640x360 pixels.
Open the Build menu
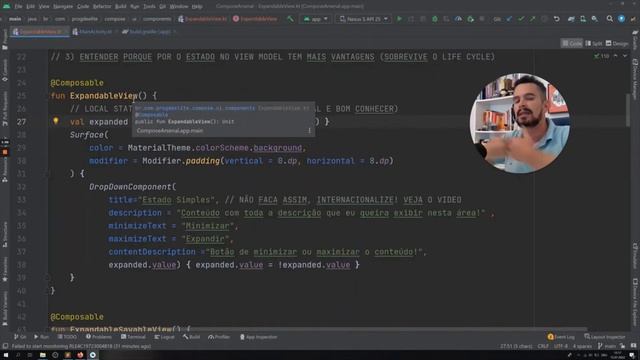[120, 7]
